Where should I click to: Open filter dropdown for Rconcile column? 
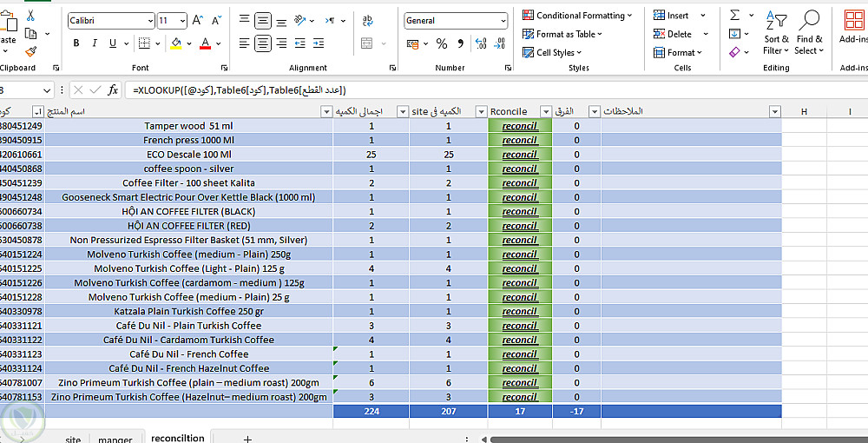tap(546, 112)
